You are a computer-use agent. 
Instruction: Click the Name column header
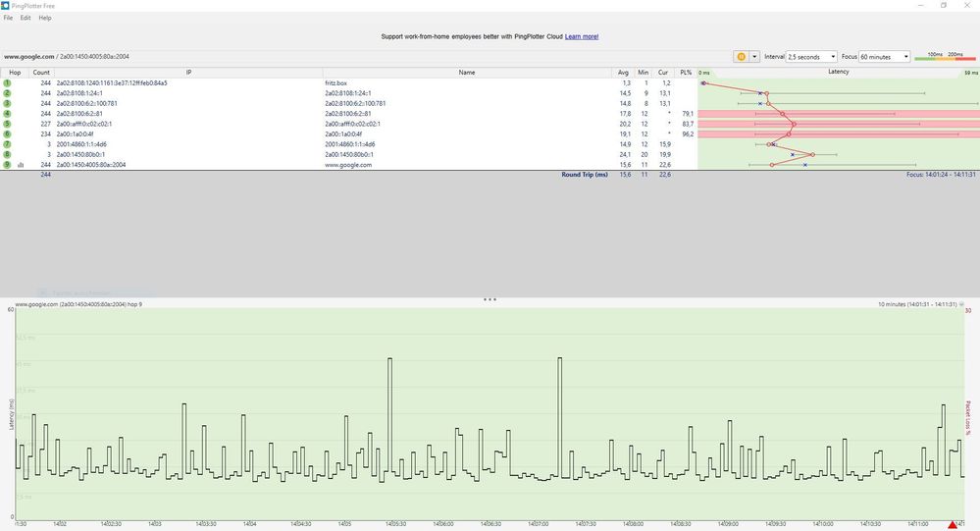click(x=467, y=73)
